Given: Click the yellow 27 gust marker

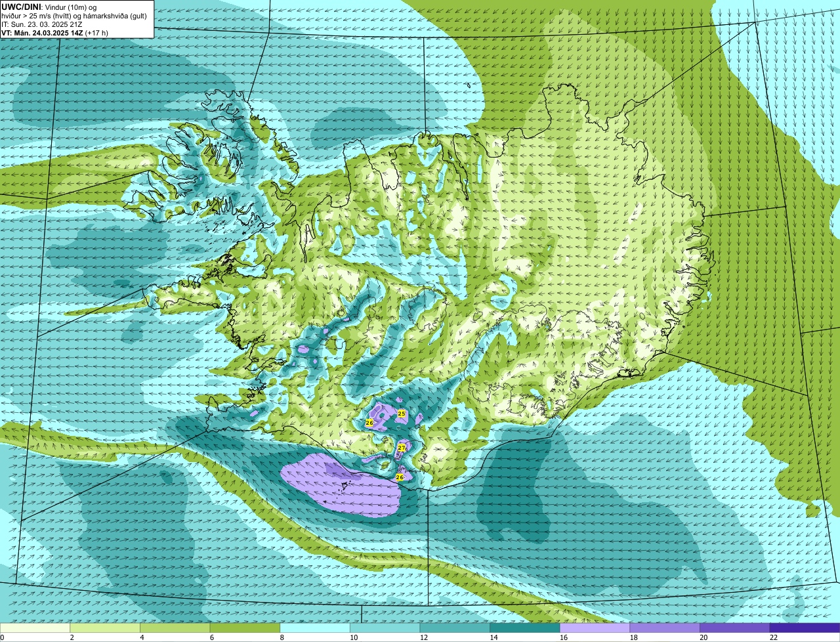Looking at the screenshot, I should (x=402, y=447).
